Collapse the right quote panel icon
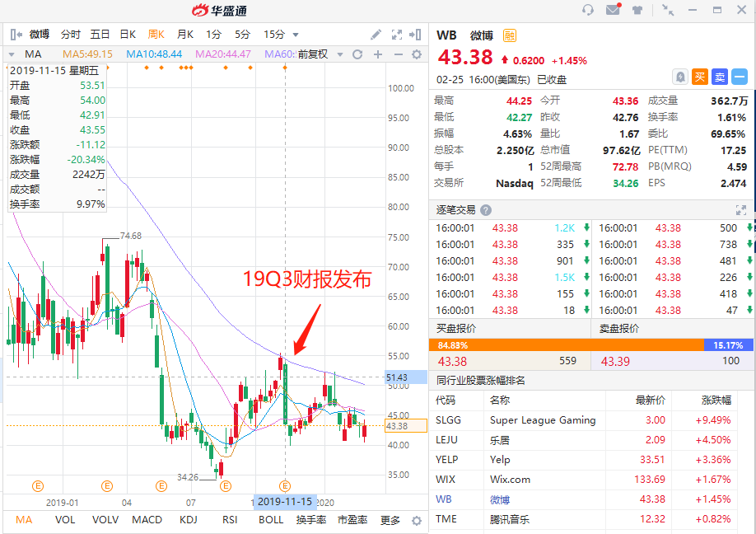The image size is (756, 534). [x=414, y=35]
